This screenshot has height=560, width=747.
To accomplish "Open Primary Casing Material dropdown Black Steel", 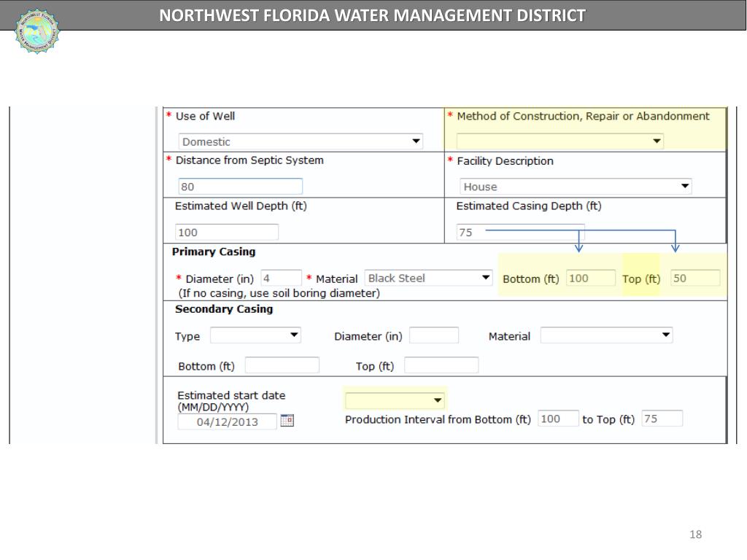I will [428, 278].
